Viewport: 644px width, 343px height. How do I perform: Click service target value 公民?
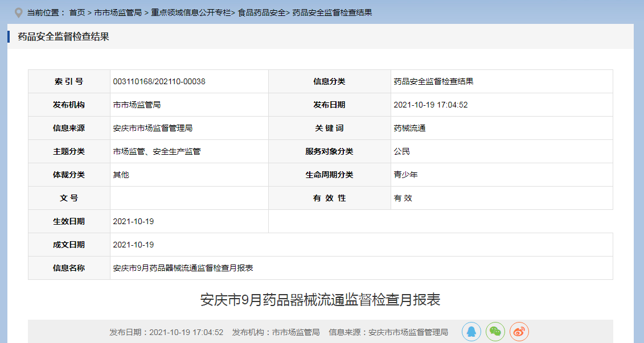pos(401,152)
